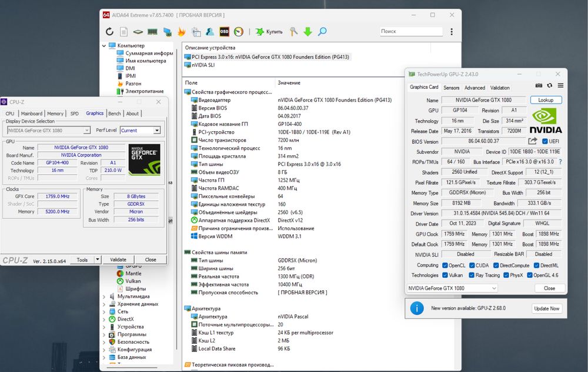588x372 pixels.
Task: Click the green download arrow update icon
Action: pyautogui.click(x=308, y=32)
